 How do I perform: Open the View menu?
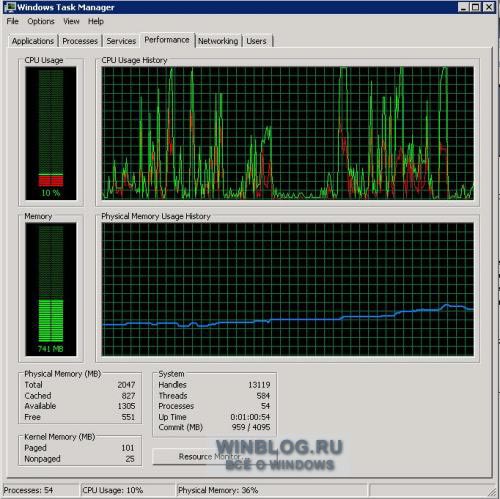pos(71,21)
